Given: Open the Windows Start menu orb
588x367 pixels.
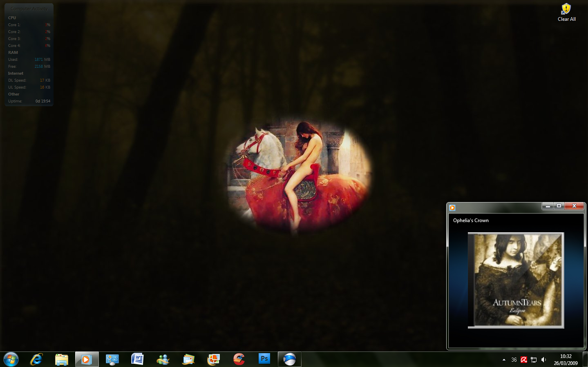Looking at the screenshot, I should point(11,359).
